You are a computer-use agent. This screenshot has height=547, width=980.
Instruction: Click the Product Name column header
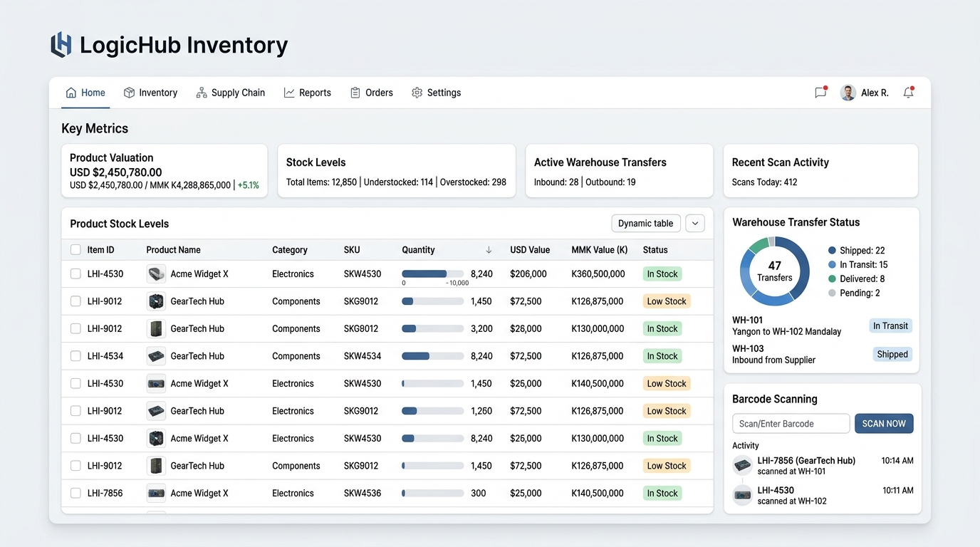[173, 250]
